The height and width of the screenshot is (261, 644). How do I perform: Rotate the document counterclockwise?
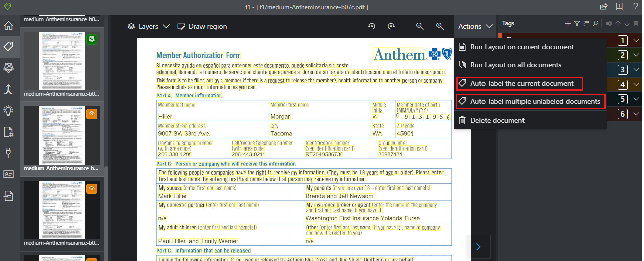371,26
